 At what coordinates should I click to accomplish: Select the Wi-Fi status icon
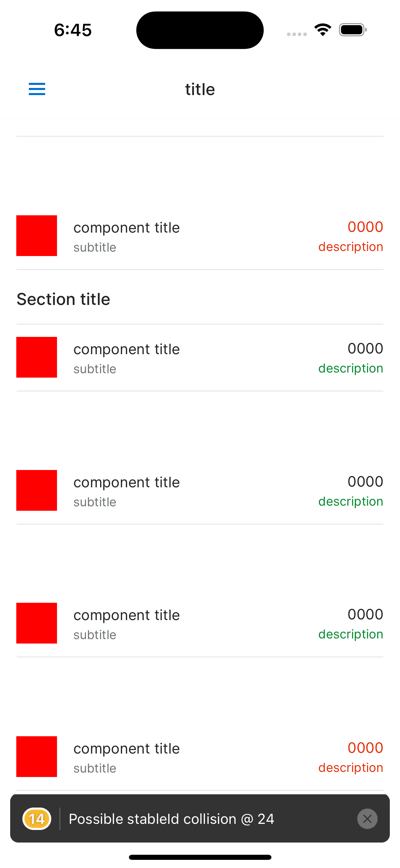(322, 30)
